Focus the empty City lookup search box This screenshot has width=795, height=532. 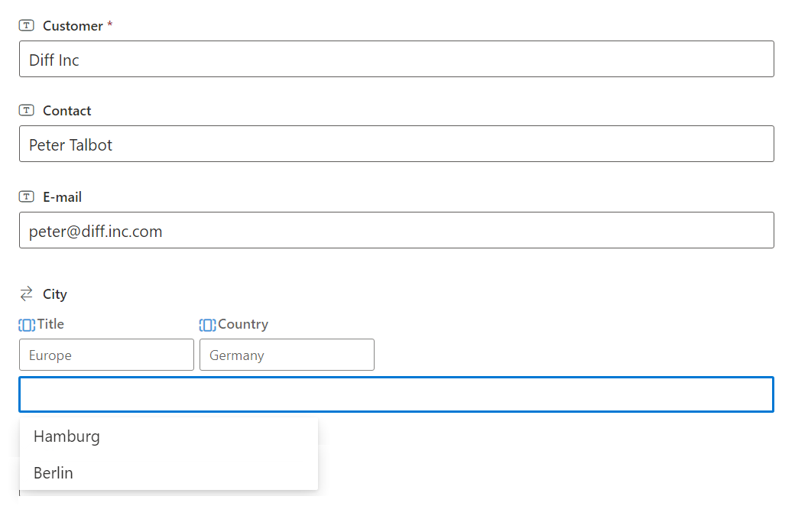(396, 394)
